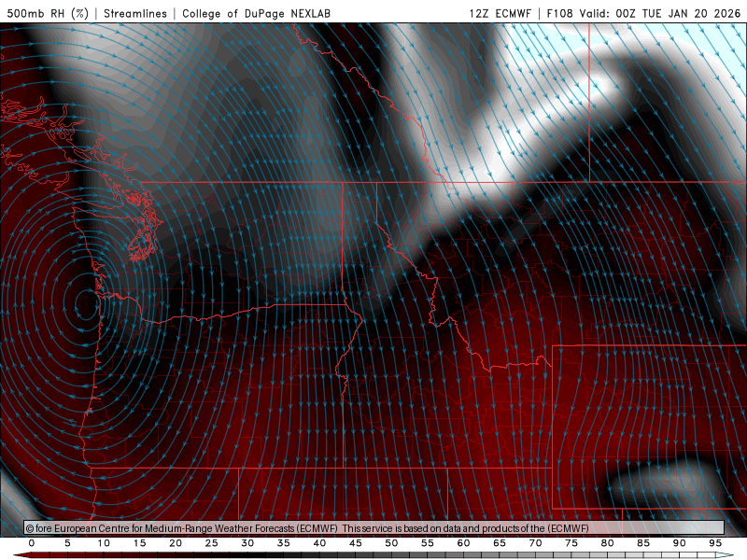The image size is (747, 560).
Task: Click the "35" value on the humidity scale
Action: tap(284, 543)
